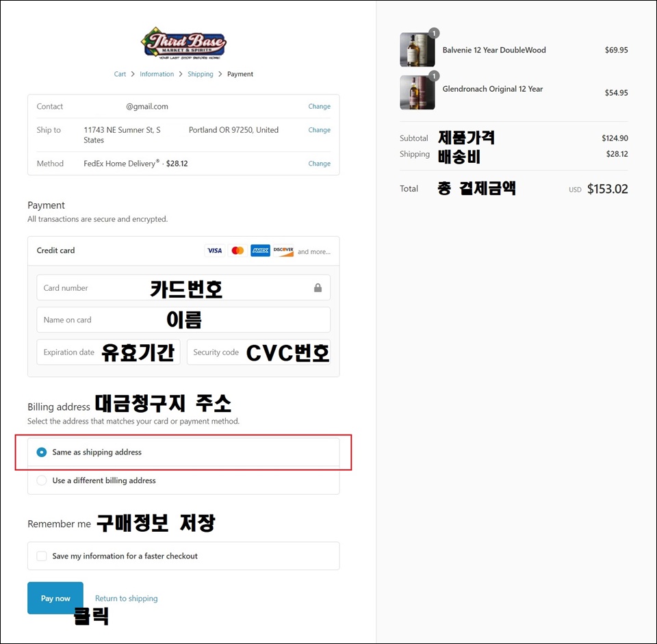
Task: Click the American Express icon
Action: pyautogui.click(x=260, y=250)
